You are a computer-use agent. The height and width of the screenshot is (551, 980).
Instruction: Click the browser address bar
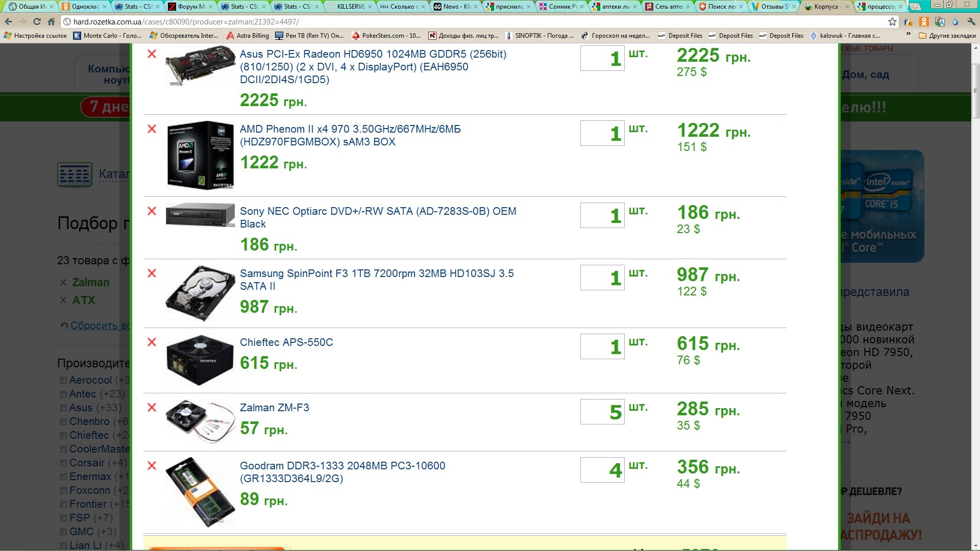coord(475,22)
